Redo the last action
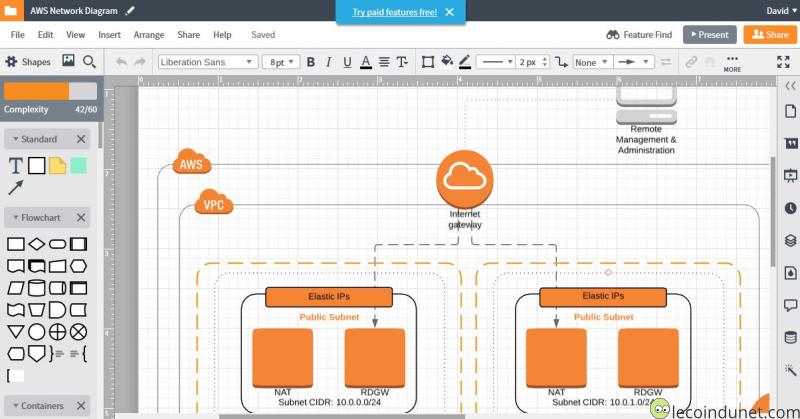The height and width of the screenshot is (419, 800). coord(140,62)
